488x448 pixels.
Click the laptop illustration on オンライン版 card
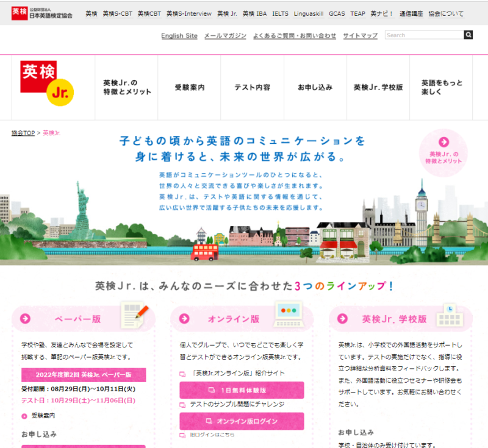[x=289, y=314]
